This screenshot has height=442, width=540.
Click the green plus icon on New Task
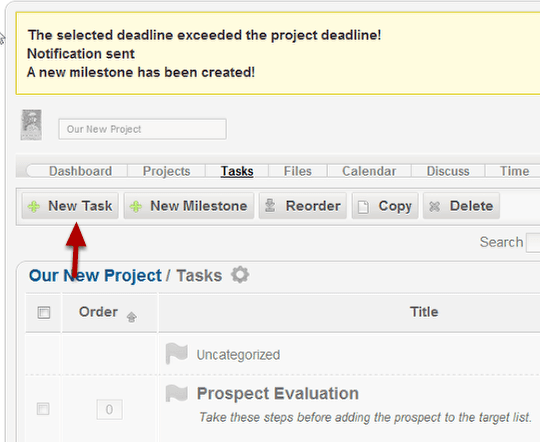(34, 207)
